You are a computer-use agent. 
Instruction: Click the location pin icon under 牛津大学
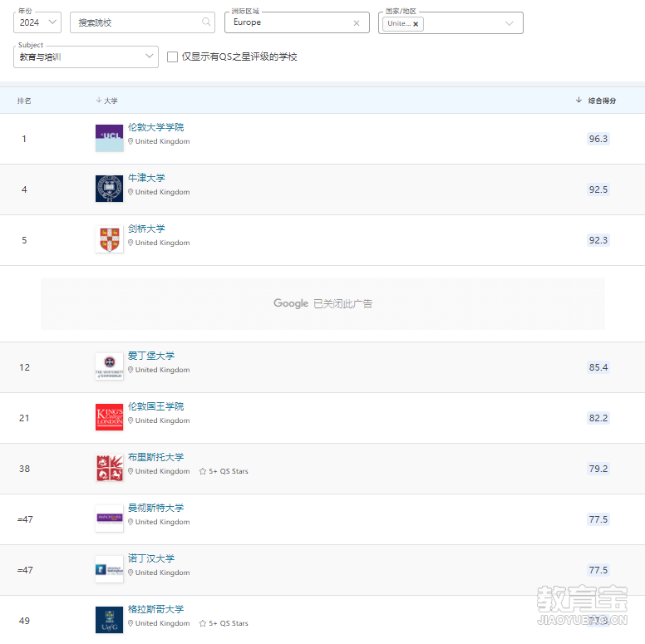click(x=130, y=192)
